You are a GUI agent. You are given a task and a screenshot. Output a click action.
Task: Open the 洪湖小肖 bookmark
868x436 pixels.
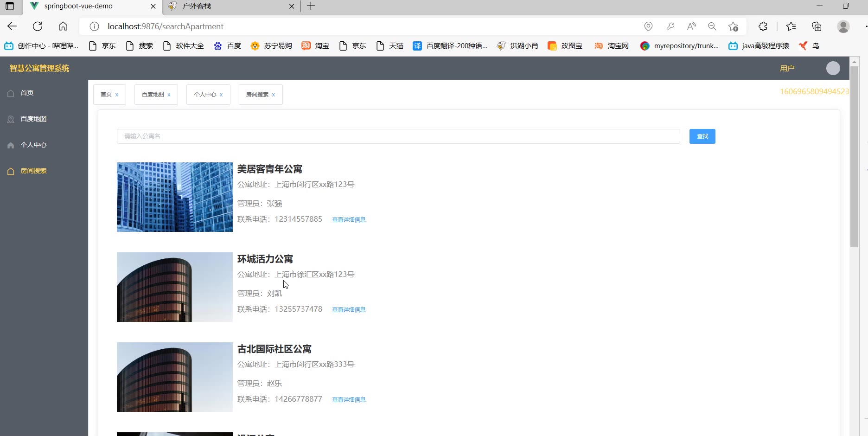tap(517, 46)
